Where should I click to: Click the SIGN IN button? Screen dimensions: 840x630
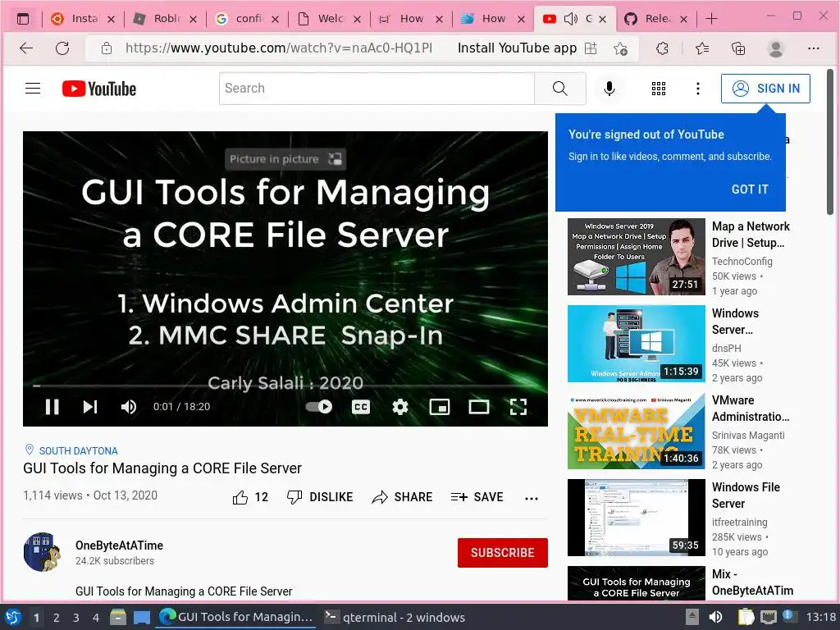coord(765,89)
